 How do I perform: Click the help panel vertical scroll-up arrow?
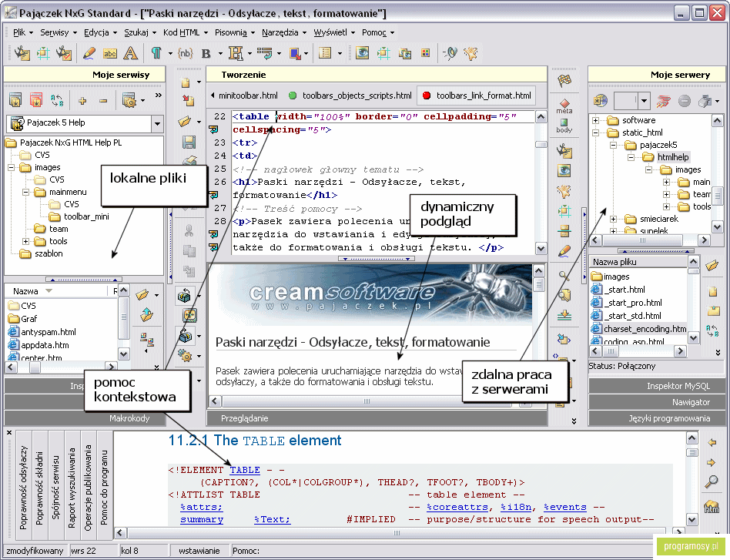pos(691,438)
